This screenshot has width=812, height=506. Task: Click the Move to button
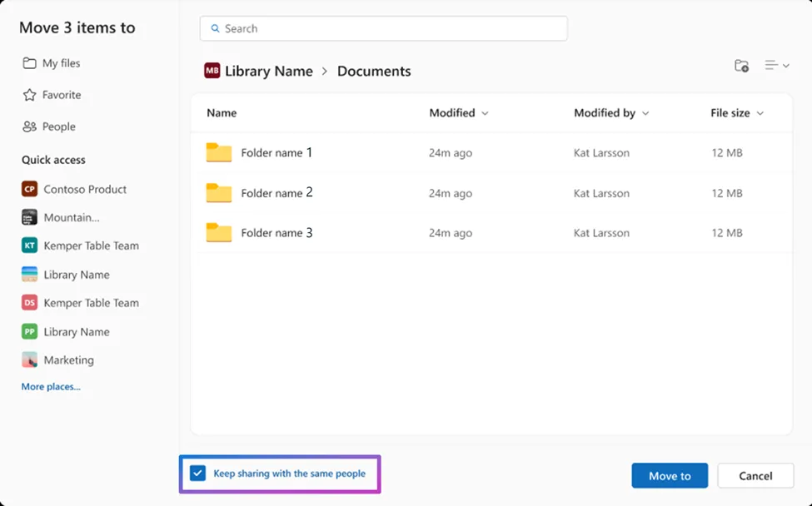point(669,476)
